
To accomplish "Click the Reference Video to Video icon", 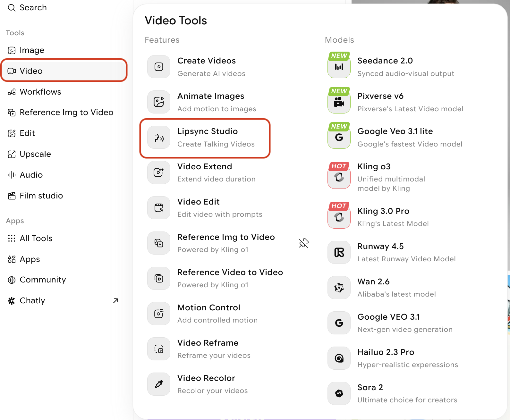I will coord(159,278).
